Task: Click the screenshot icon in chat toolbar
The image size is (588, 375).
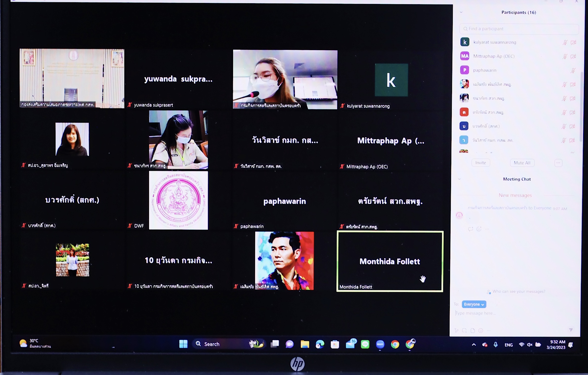Action: pyautogui.click(x=464, y=330)
